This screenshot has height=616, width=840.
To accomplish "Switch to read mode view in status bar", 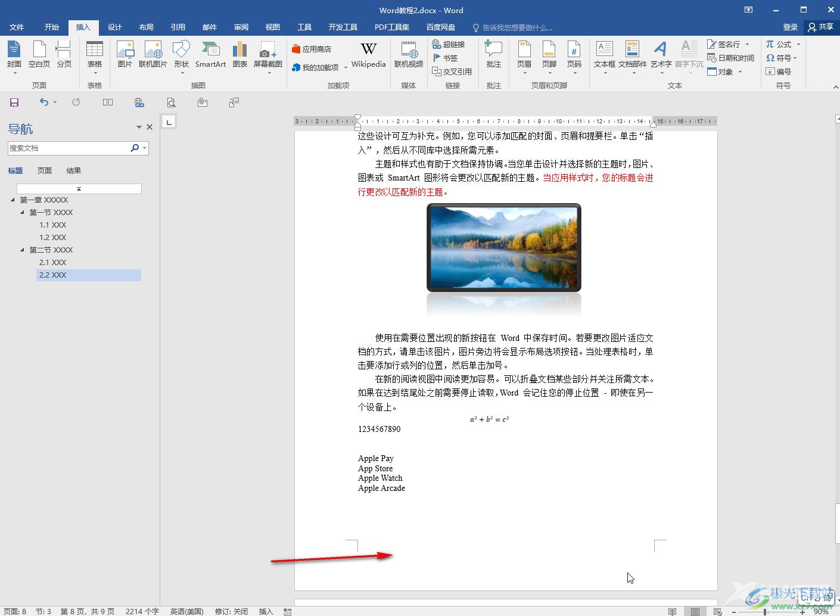I will [672, 611].
